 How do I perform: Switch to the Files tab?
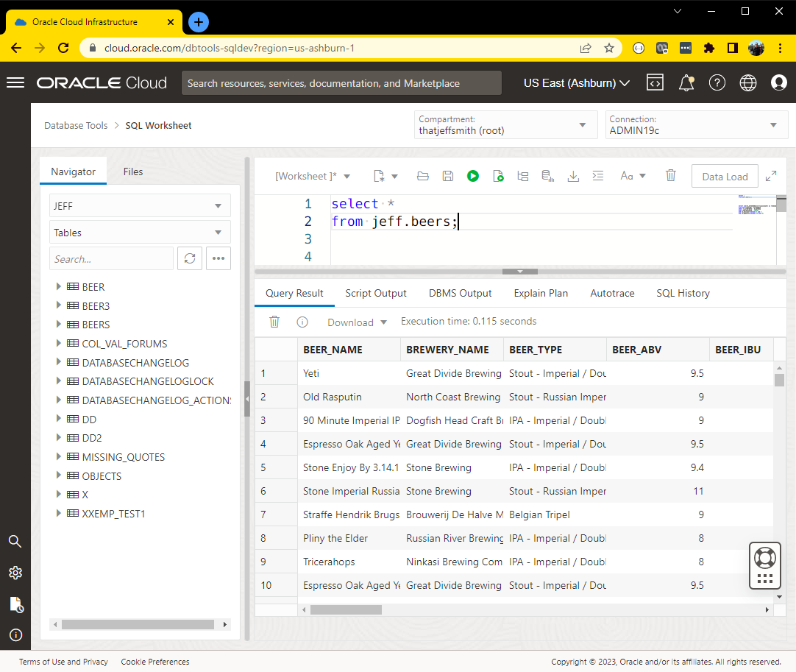pos(133,171)
